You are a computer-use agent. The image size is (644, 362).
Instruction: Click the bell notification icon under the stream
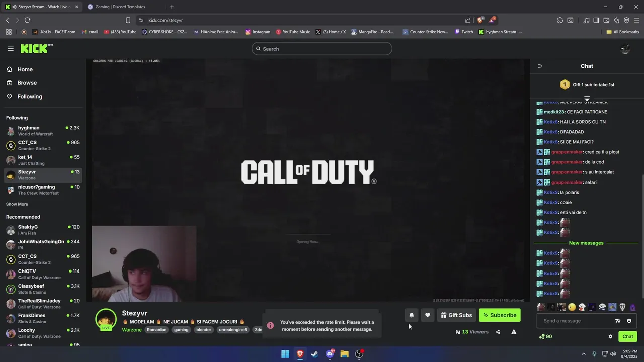tap(411, 315)
